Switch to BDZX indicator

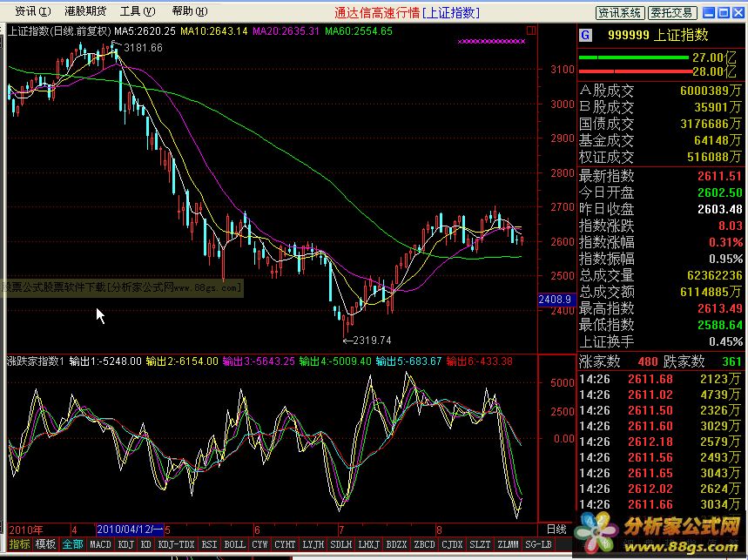coord(396,543)
